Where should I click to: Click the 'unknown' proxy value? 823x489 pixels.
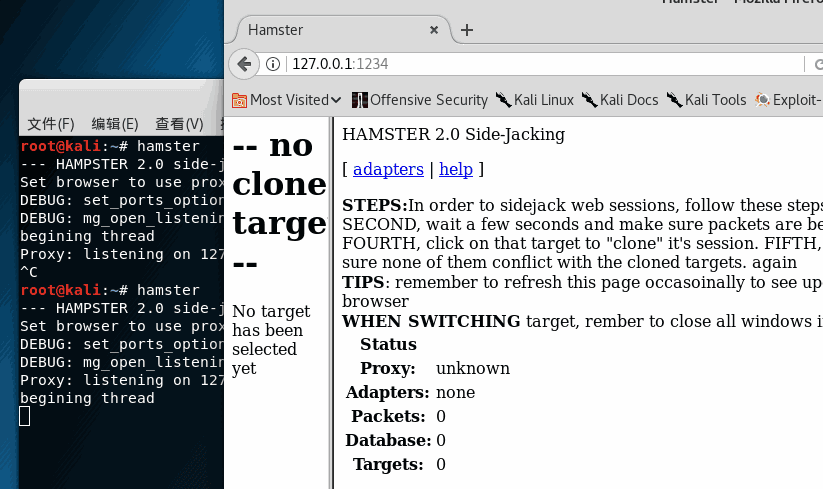[x=472, y=368]
